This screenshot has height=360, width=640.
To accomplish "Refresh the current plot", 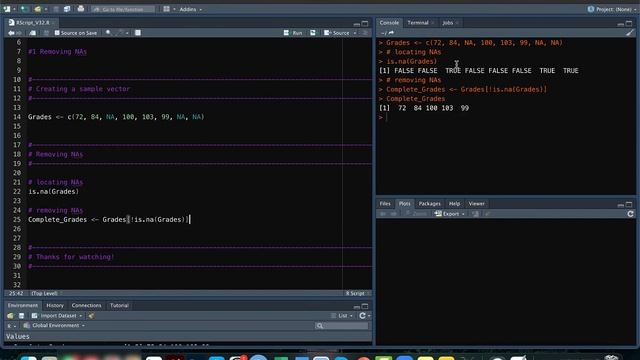I will pos(630,213).
